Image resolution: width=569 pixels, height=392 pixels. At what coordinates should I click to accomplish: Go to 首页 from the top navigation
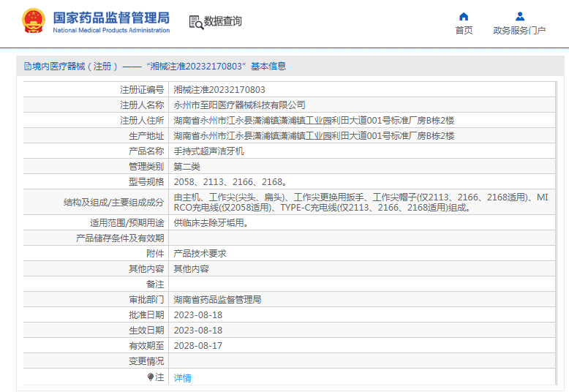[x=464, y=31]
